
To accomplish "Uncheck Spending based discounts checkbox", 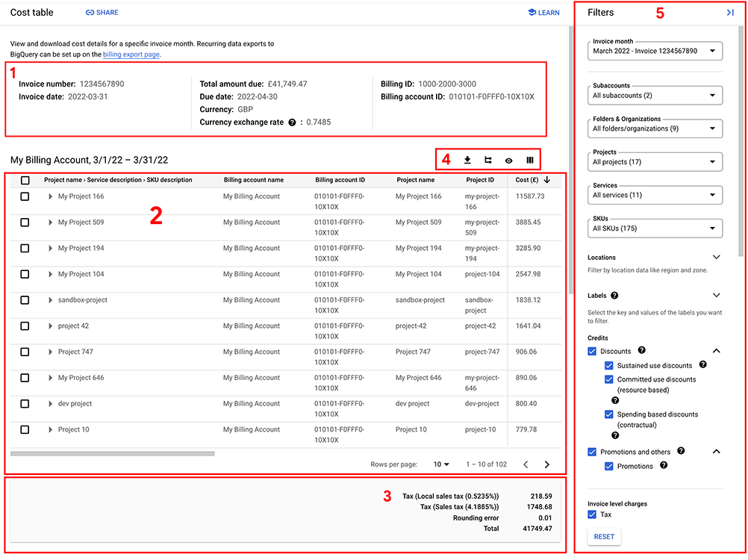I will click(608, 414).
